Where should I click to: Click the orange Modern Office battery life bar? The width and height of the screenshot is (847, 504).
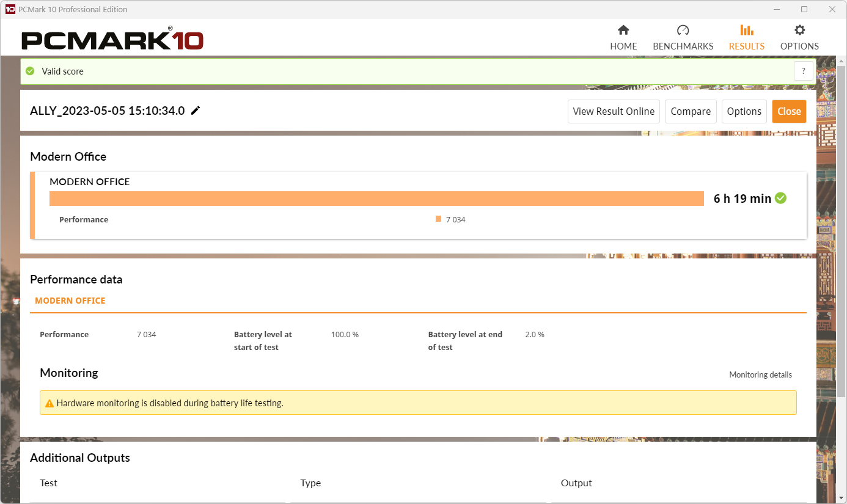376,199
